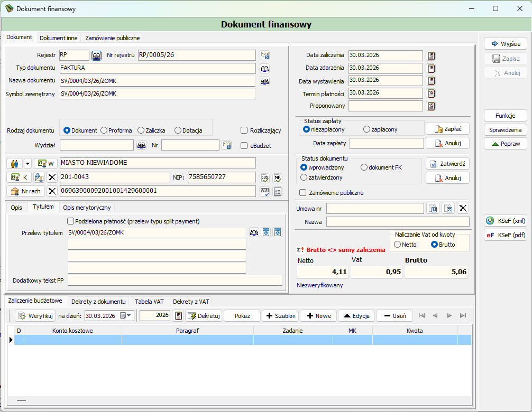The height and width of the screenshot is (412, 532).
Task: Click calendar icon next to Termin płatności
Action: click(431, 93)
